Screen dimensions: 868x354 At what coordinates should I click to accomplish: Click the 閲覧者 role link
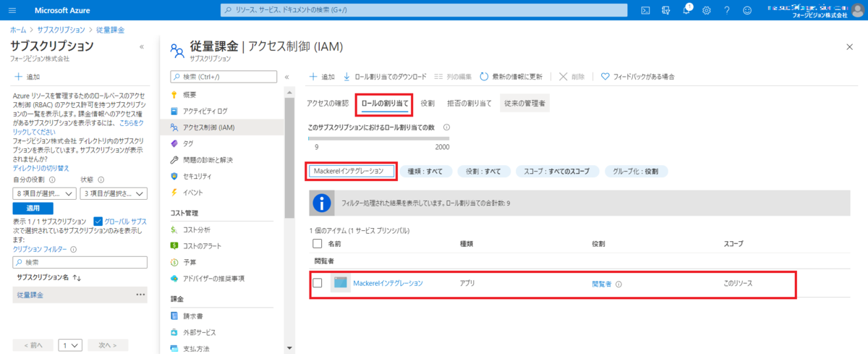[602, 284]
